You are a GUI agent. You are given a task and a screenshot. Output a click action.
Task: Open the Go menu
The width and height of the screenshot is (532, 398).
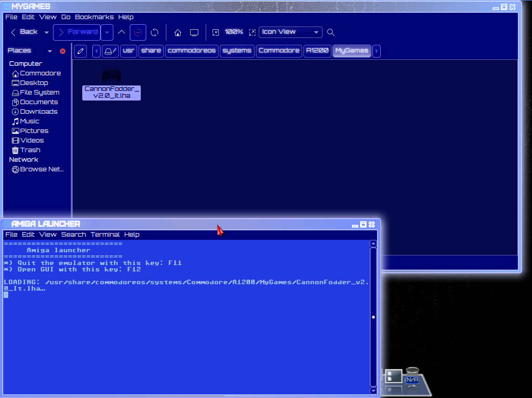[x=66, y=17]
